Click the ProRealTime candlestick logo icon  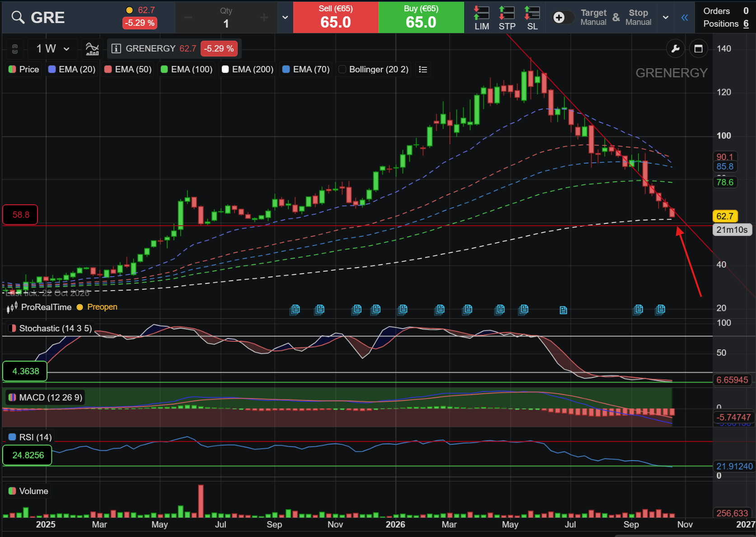(12, 307)
